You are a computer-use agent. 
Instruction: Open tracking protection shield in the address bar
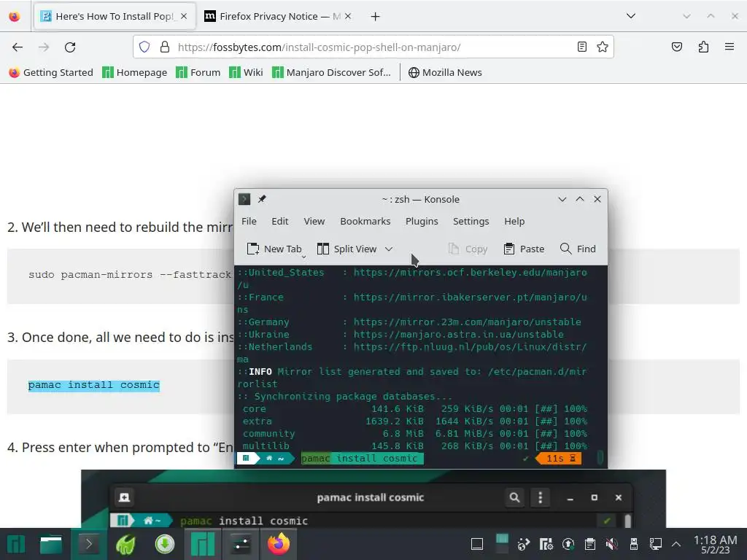144,47
